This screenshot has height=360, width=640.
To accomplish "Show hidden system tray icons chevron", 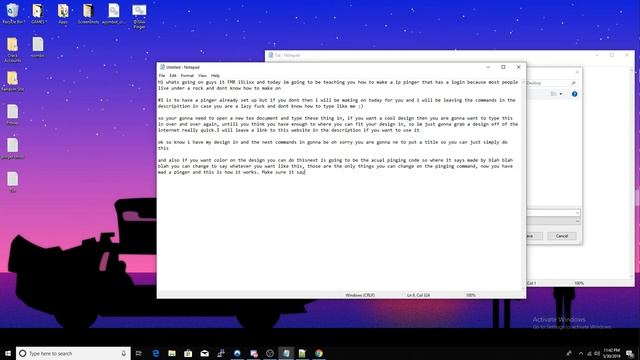I will 581,353.
